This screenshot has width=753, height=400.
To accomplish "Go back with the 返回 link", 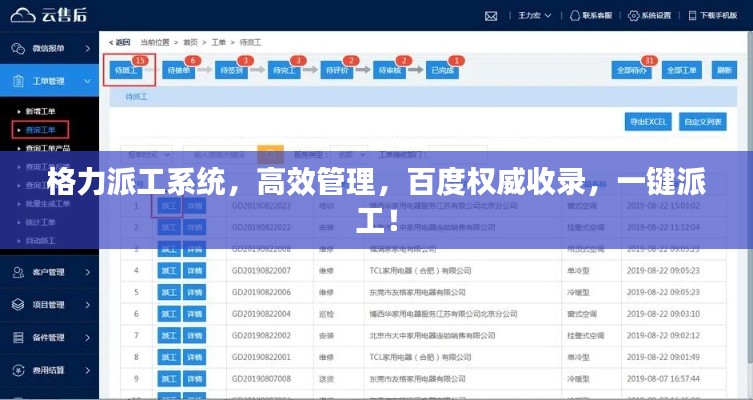I will [x=120, y=42].
